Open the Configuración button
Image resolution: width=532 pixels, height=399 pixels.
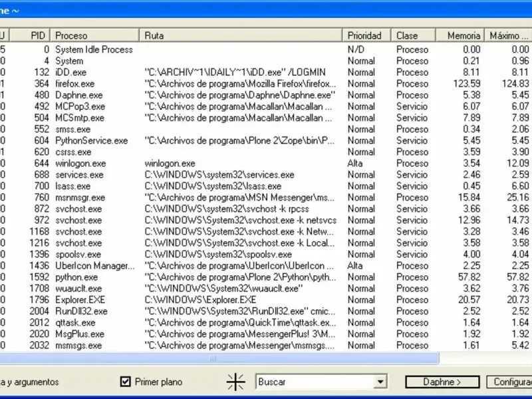pyautogui.click(x=509, y=382)
